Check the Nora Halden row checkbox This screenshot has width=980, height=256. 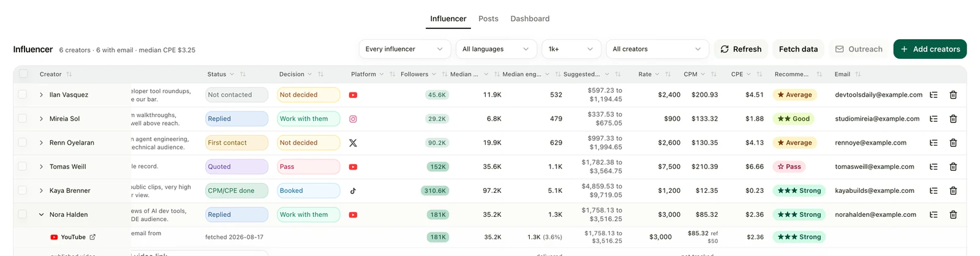[x=23, y=214]
